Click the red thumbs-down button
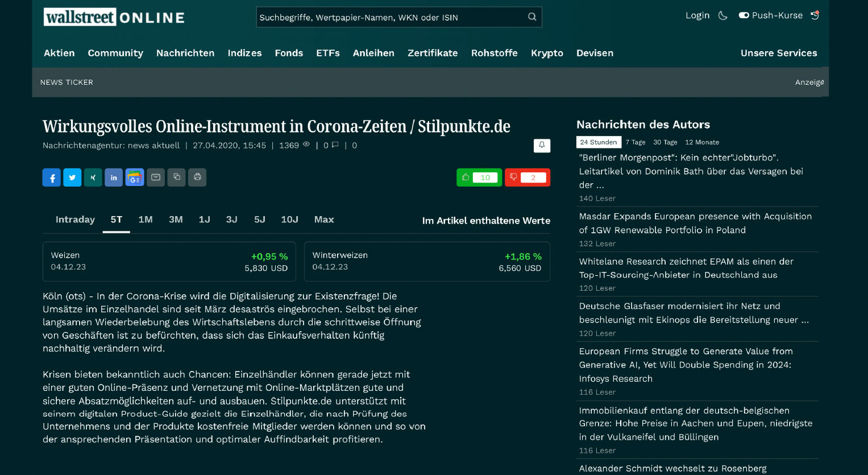The height and width of the screenshot is (475, 868). point(528,177)
